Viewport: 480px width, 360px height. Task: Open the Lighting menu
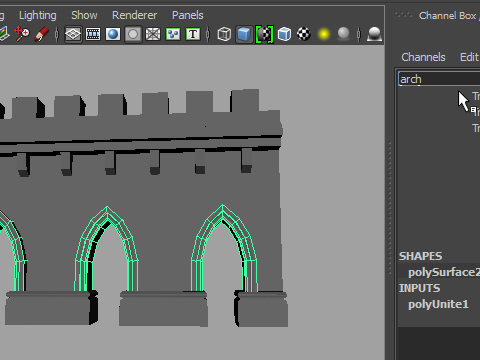click(38, 15)
